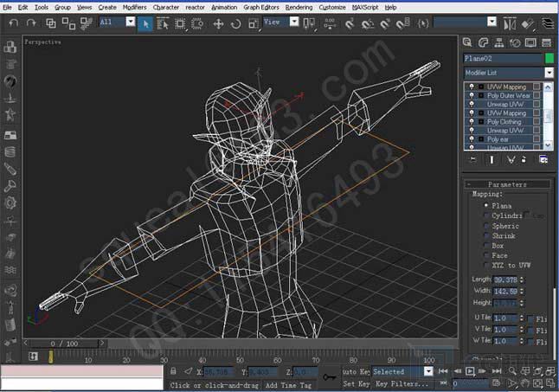
Task: Open the Hierarchy command panel tab
Action: point(499,42)
